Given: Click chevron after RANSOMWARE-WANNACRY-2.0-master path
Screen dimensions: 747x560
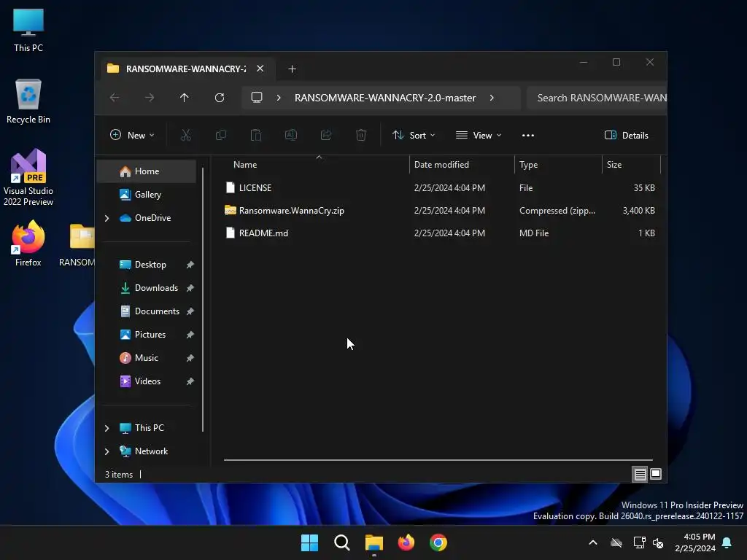Looking at the screenshot, I should click(x=492, y=98).
